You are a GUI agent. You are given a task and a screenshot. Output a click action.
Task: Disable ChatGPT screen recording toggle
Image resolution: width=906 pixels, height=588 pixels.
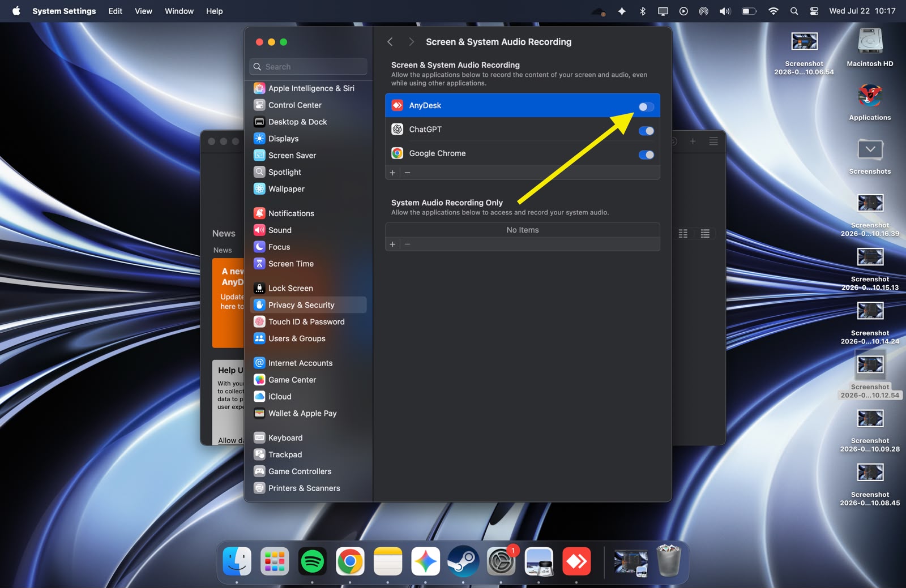pyautogui.click(x=646, y=131)
